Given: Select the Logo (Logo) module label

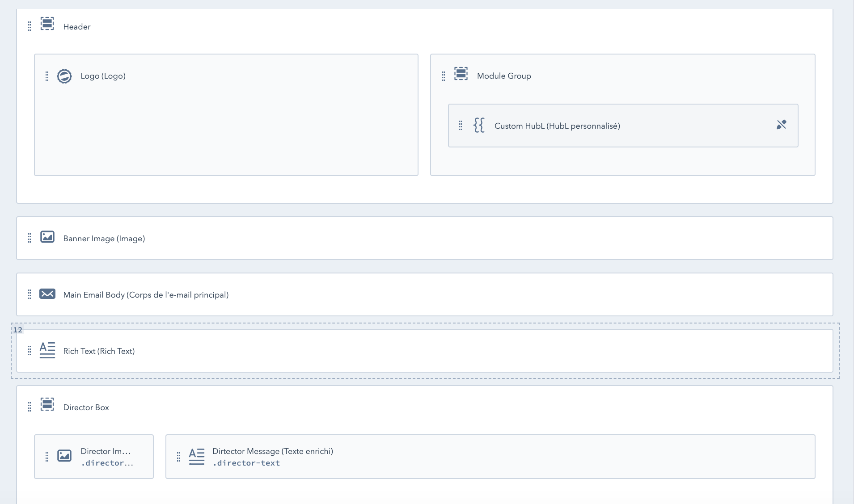Looking at the screenshot, I should coord(103,76).
